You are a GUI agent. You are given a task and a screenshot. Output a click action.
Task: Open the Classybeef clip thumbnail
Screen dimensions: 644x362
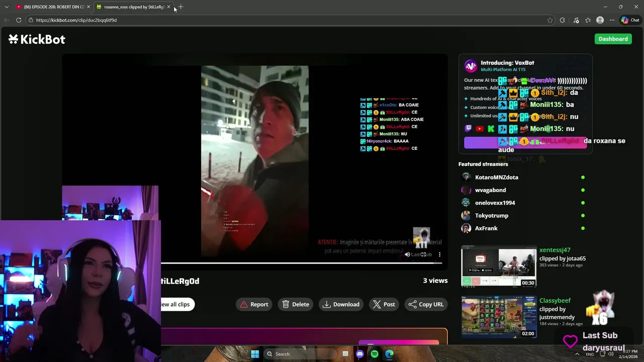tap(499, 317)
